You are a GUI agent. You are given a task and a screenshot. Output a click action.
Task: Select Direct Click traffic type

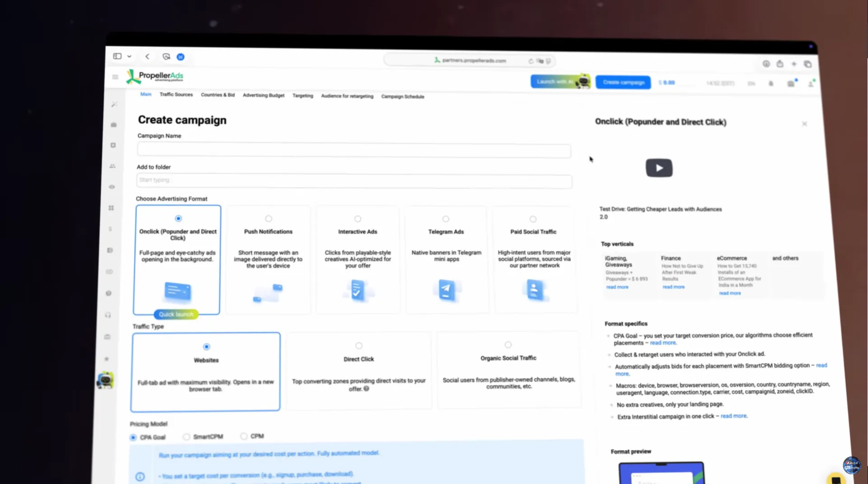click(359, 371)
